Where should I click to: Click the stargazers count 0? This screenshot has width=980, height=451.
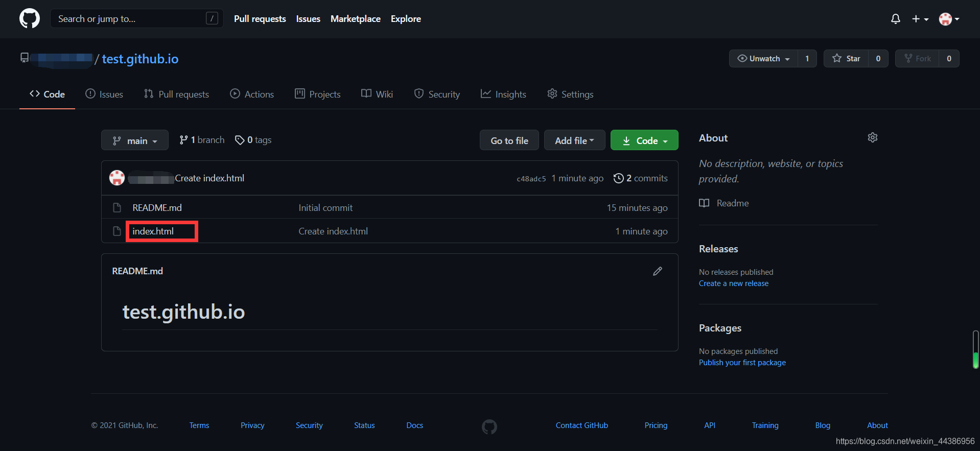click(878, 59)
